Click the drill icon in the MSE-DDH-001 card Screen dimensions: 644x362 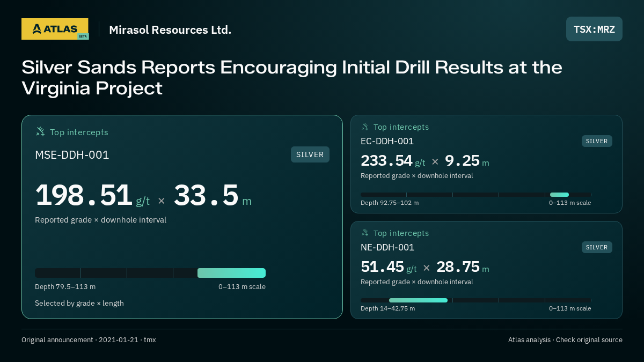click(40, 131)
